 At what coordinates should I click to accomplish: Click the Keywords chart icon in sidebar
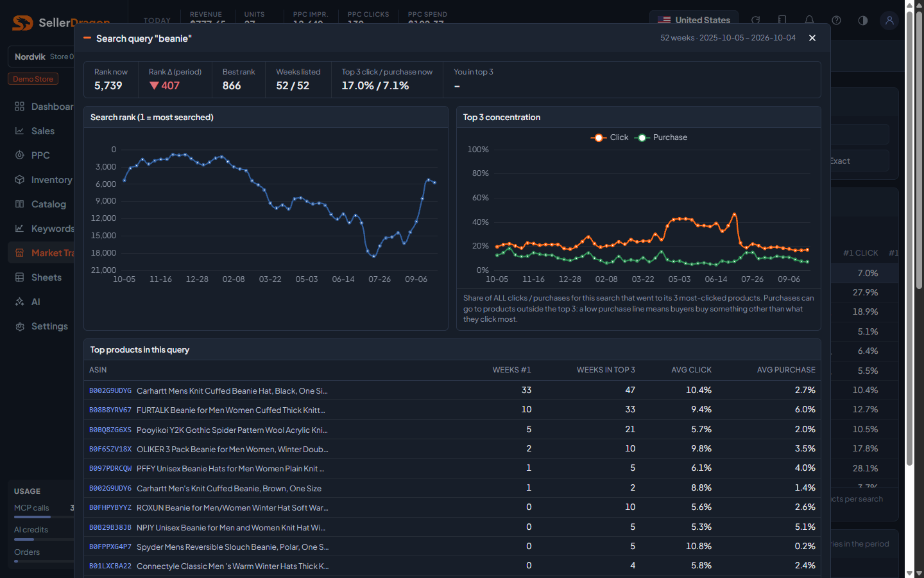point(20,229)
